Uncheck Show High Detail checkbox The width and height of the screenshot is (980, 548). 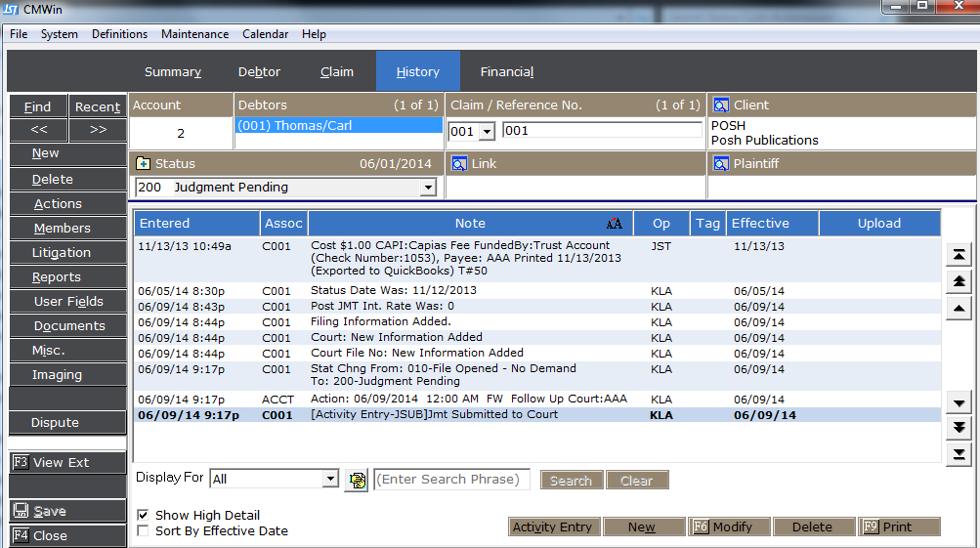(144, 515)
